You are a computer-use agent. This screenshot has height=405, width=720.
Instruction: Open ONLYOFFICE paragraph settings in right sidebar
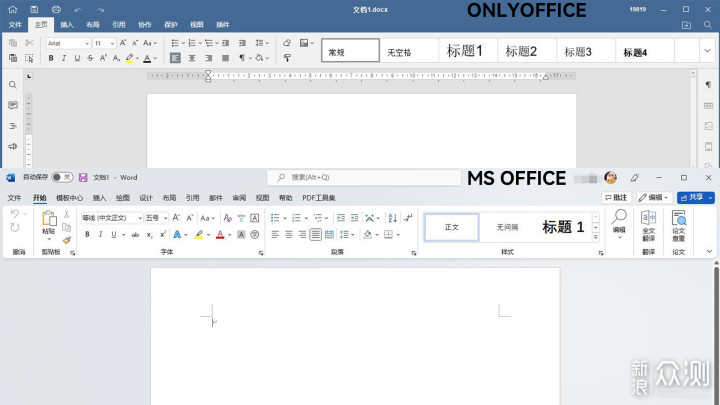708,85
